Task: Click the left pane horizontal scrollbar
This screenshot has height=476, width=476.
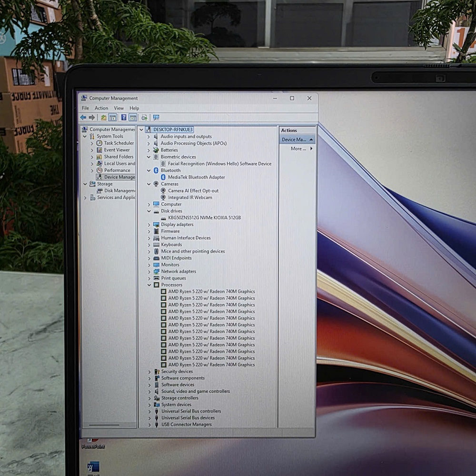Action: (x=104, y=425)
